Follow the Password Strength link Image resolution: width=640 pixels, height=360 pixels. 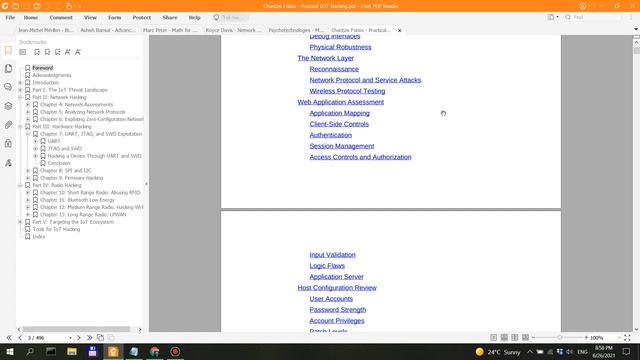(x=338, y=309)
